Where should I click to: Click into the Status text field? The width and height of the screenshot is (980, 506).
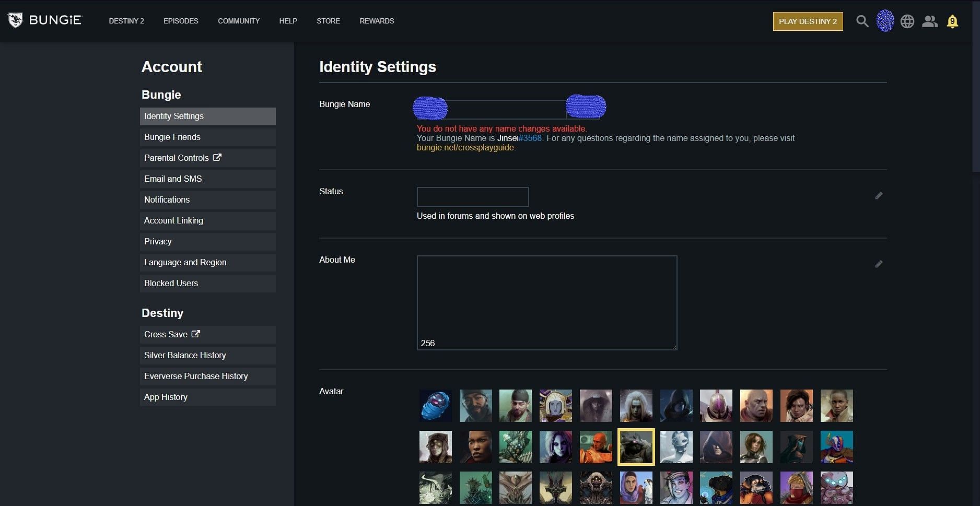(473, 197)
